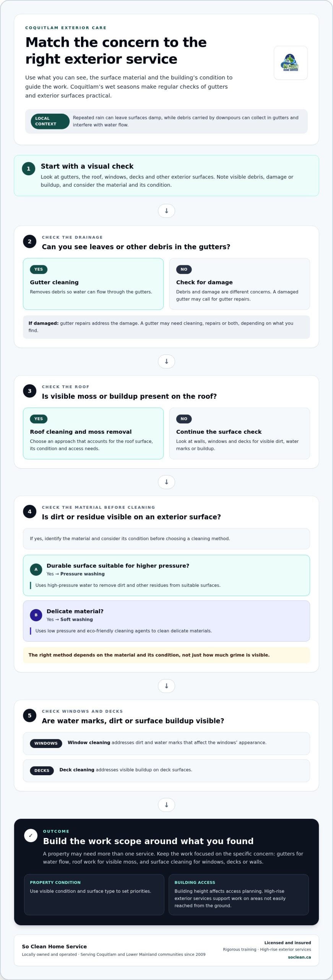Click the step 4 number badge
This screenshot has width=333, height=980.
29,511
